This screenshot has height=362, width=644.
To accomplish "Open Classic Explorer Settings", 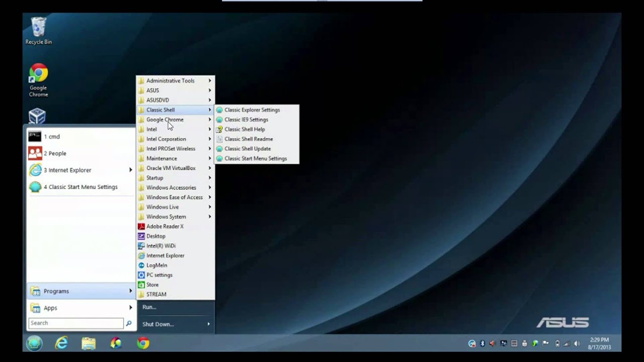I will [x=257, y=110].
